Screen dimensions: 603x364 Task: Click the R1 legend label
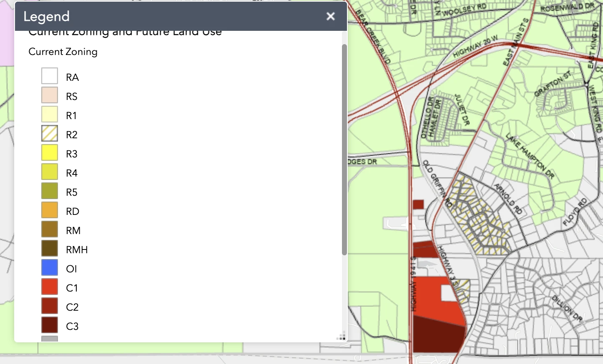coord(71,116)
